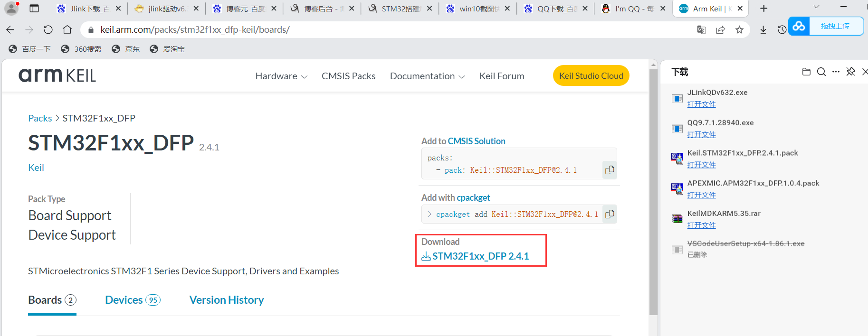Screen dimensions: 868x336
Task: Reload the Keil packs page
Action: [x=48, y=30]
